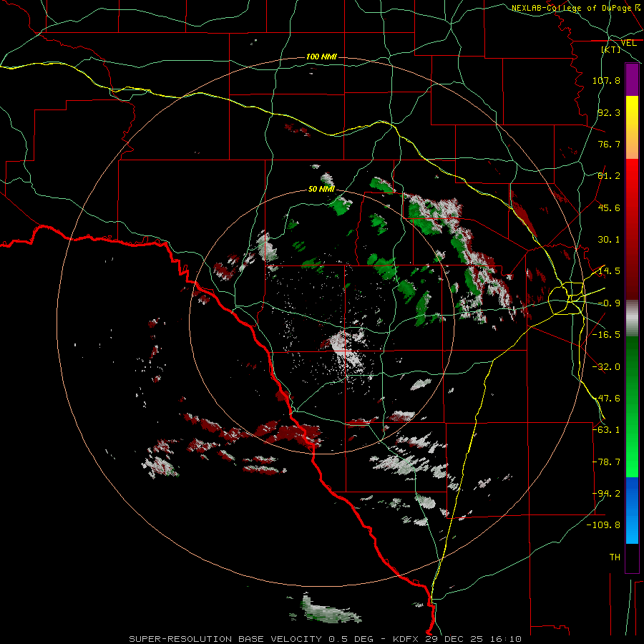The height and width of the screenshot is (644, 644).
Task: Click the yellow-orange segment of the color bar
Action: [632, 127]
